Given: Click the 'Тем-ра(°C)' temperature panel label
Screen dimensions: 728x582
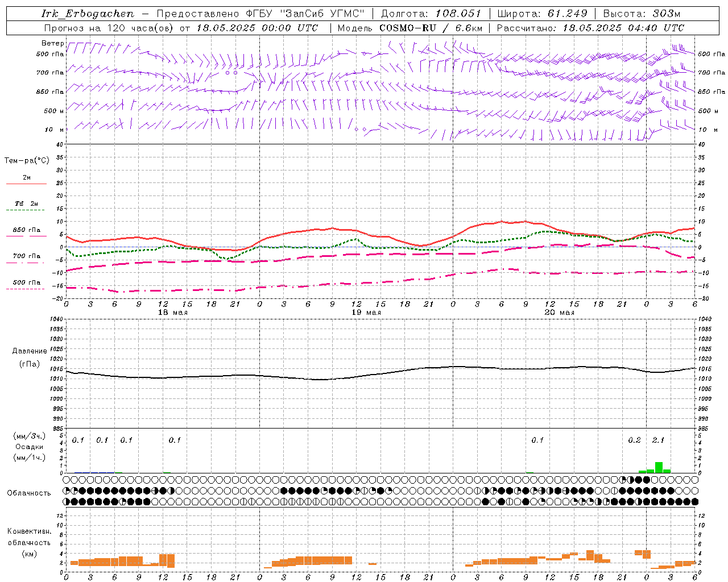Looking at the screenshot, I should click(27, 161).
